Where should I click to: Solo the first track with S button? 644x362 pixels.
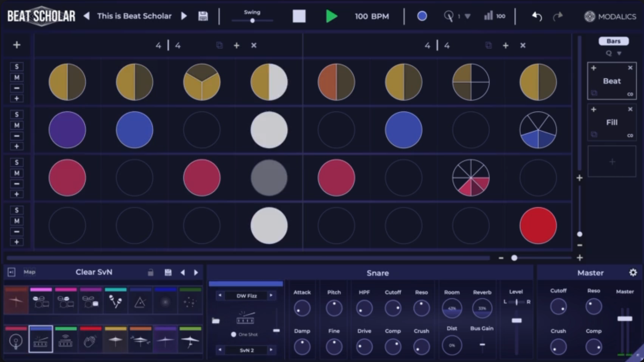point(17,67)
